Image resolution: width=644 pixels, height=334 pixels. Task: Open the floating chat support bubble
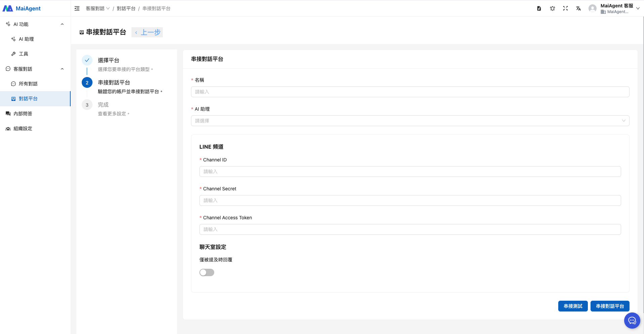632,321
